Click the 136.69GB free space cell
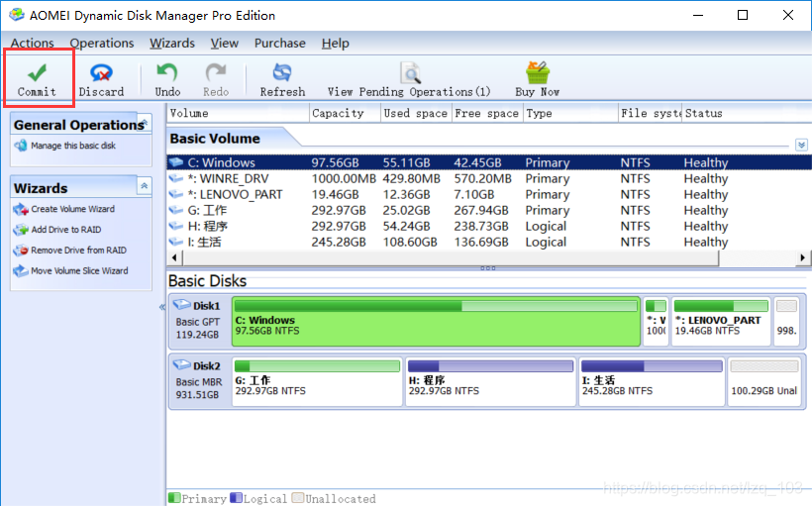Viewport: 812px width, 506px height. click(x=481, y=242)
